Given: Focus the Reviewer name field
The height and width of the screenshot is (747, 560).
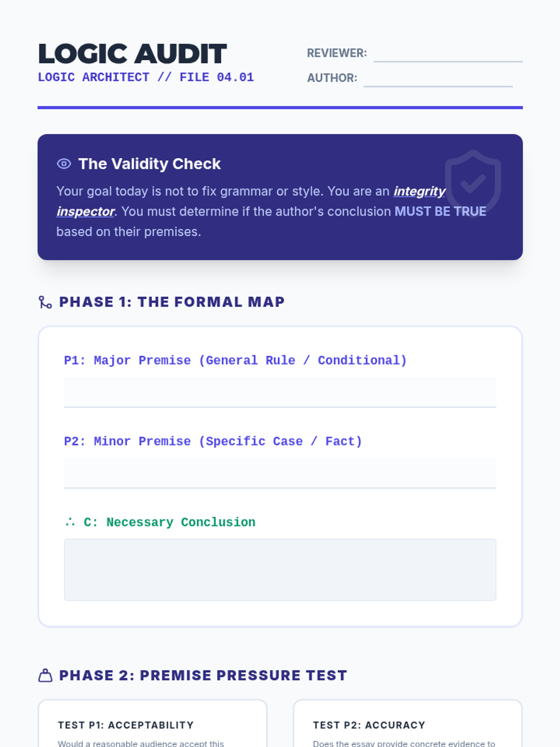Looking at the screenshot, I should pyautogui.click(x=448, y=54).
